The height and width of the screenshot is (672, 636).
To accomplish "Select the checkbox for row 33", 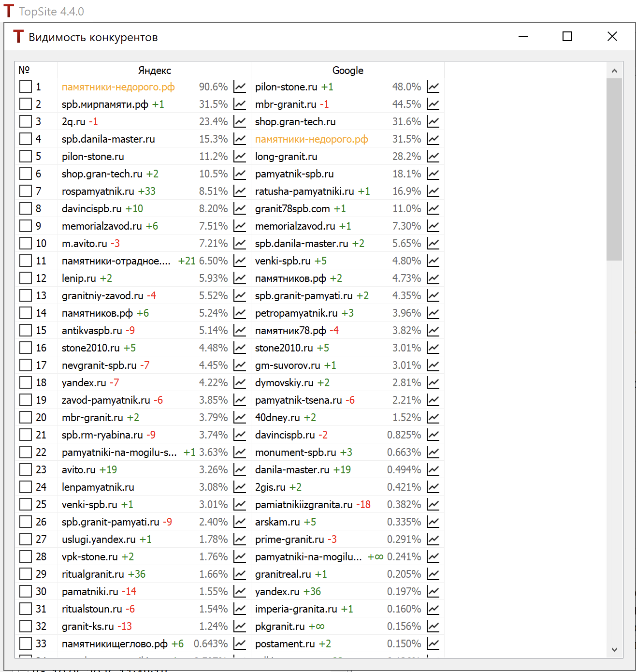I will click(x=26, y=644).
